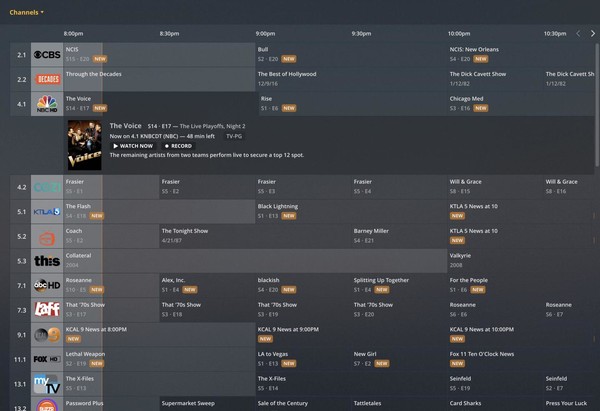Select The X-Files S5 E14 program
Screen dimensions: 600x411
point(351,384)
